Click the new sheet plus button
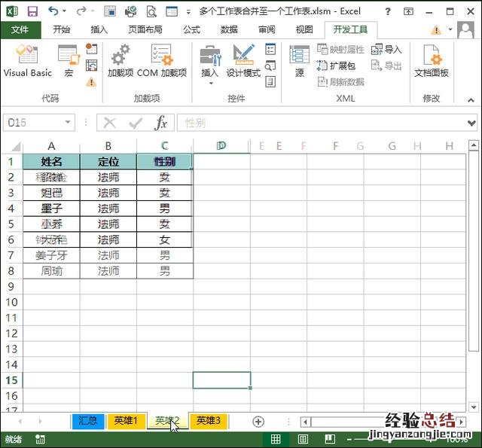The height and width of the screenshot is (448, 482). tap(258, 421)
